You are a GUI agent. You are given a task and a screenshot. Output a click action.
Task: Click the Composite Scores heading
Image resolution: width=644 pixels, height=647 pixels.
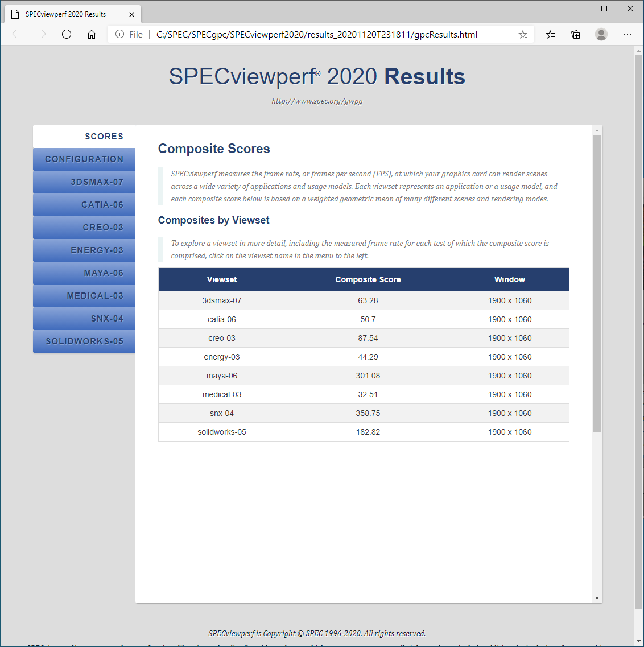coord(214,149)
